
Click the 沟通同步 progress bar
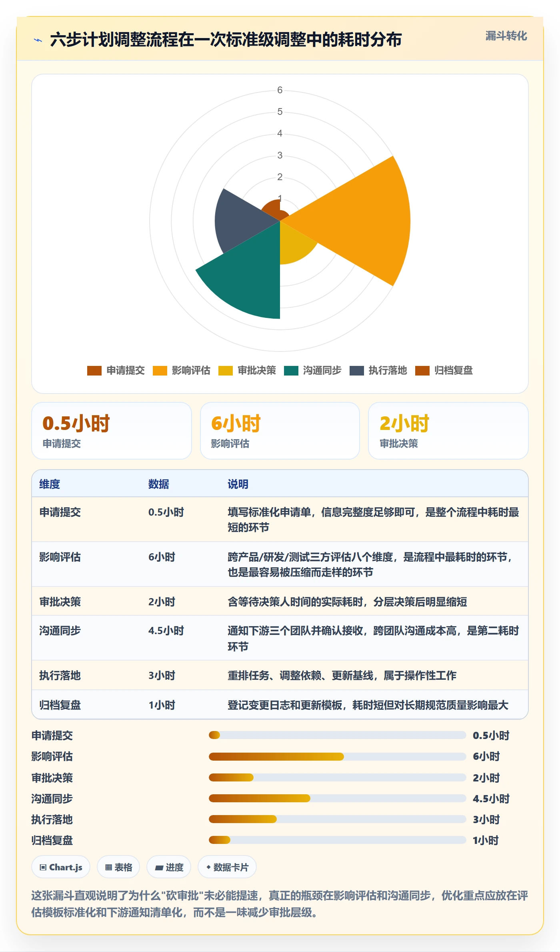pyautogui.click(x=337, y=798)
